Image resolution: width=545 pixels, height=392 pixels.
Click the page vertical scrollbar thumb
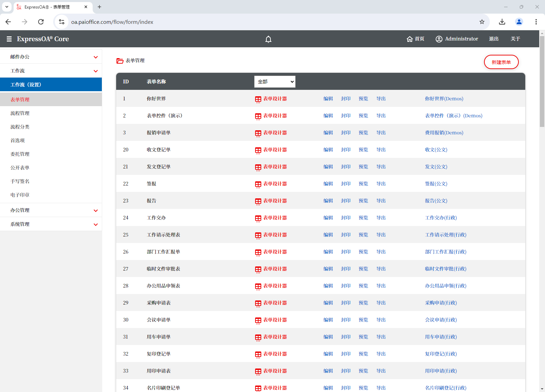[542, 81]
